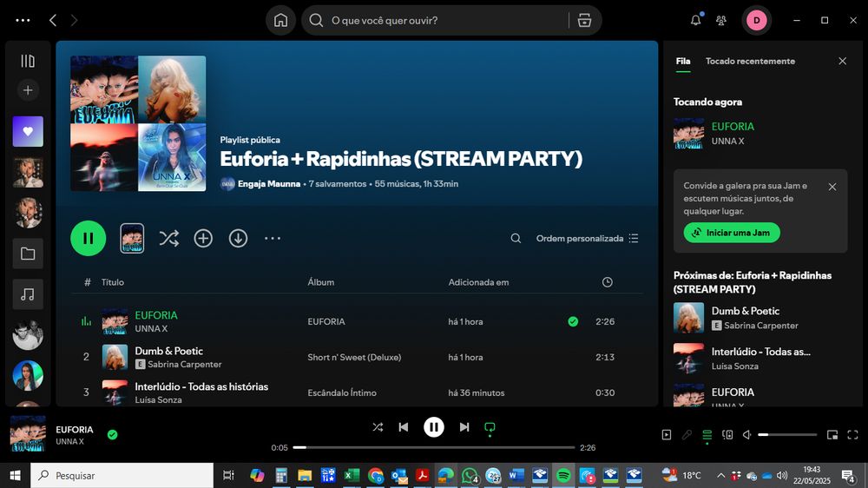Open the friend activity icon
Screen dimensions: 868x488
pos(721,21)
